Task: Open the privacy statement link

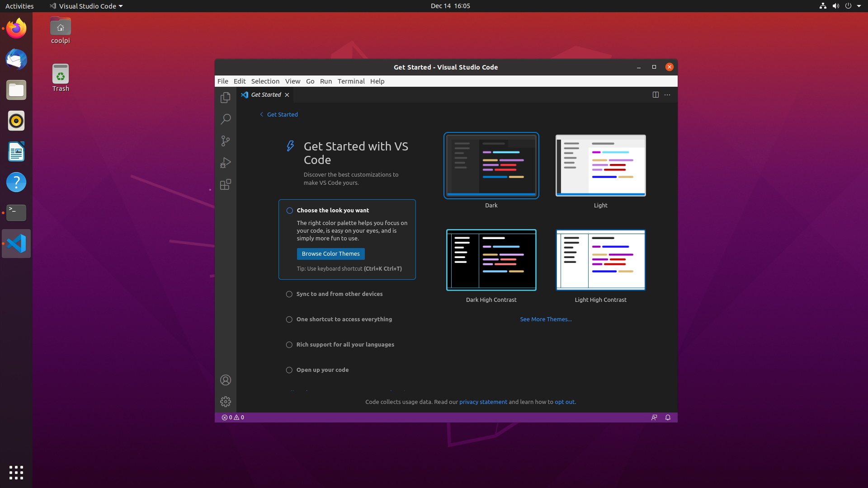Action: click(483, 402)
